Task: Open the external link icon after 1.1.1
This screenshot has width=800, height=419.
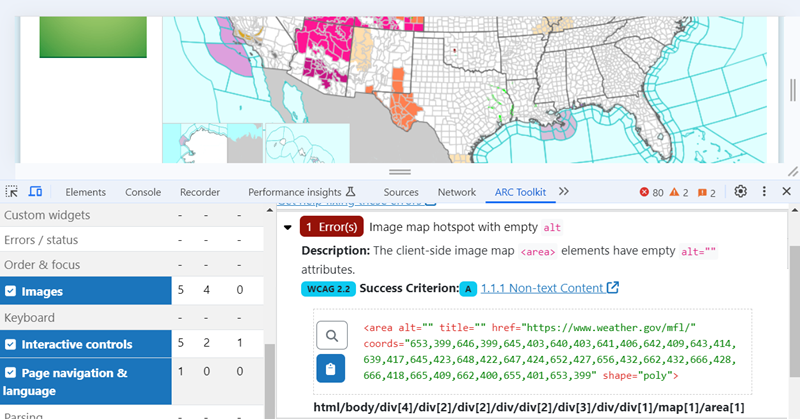Action: point(613,288)
